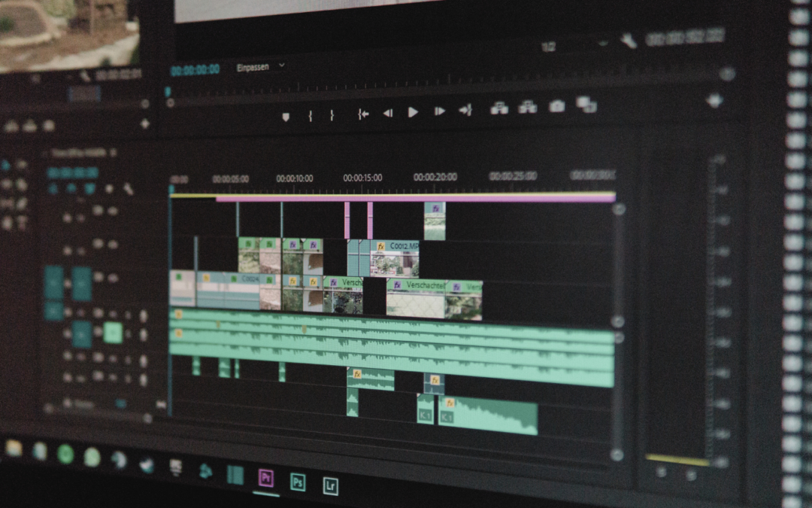Click the fx badge on C0012.MP clip

(x=380, y=247)
